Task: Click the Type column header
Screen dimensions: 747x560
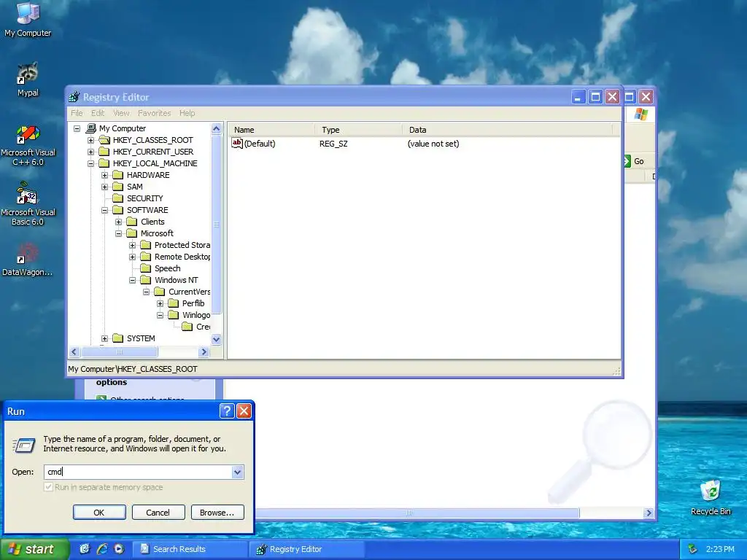Action: pyautogui.click(x=357, y=130)
